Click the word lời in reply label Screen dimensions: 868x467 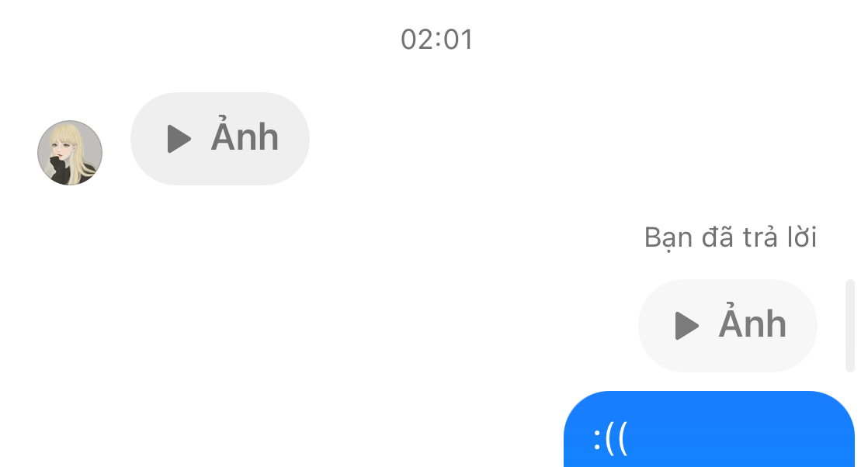[801, 237]
